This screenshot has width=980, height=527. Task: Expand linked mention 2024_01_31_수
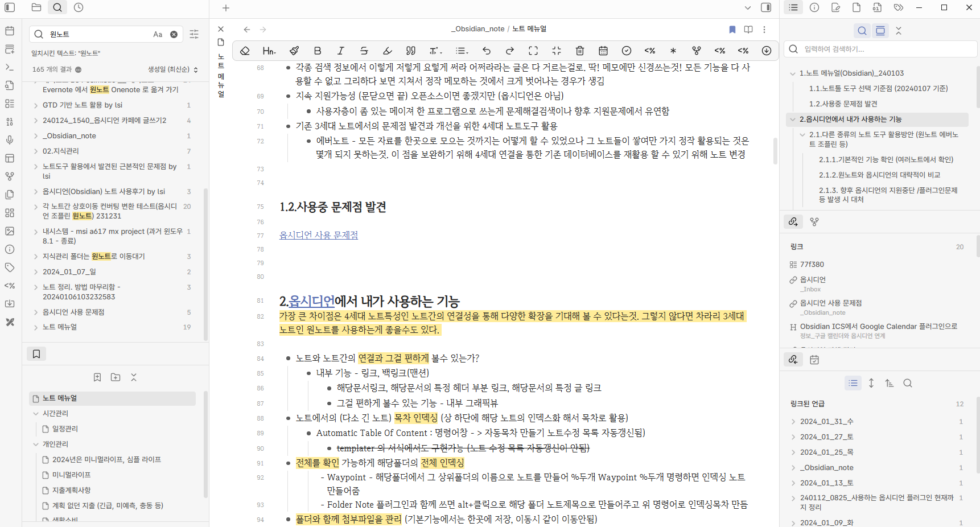pos(793,422)
